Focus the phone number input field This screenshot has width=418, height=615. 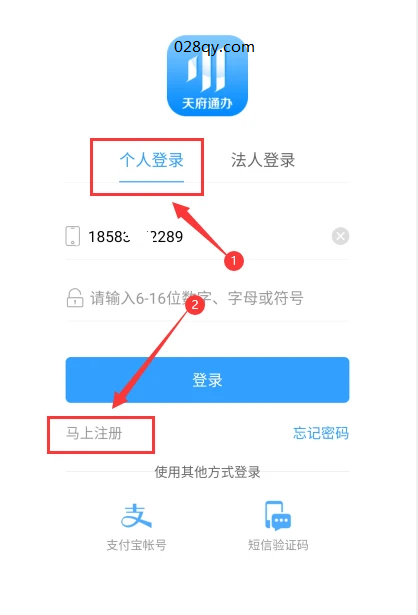coord(207,237)
